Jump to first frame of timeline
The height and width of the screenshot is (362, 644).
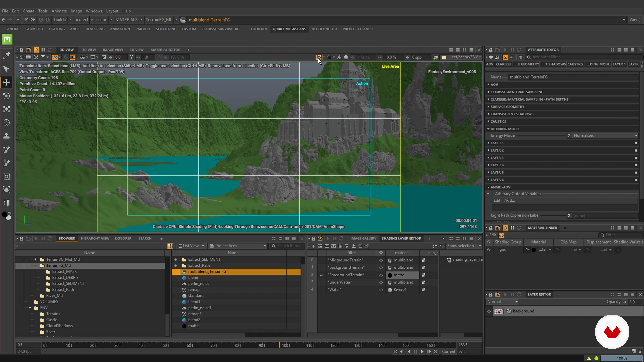pyautogui.click(x=395, y=351)
